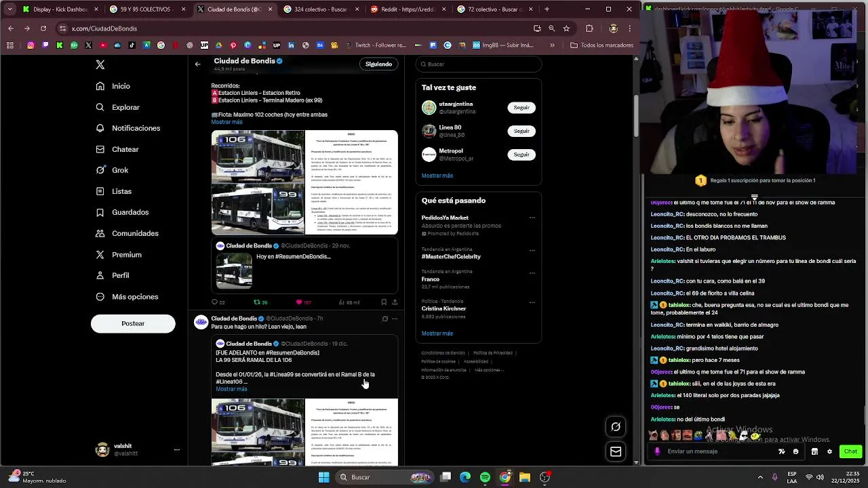The height and width of the screenshot is (488, 868).
Task: Open options dots for #MasterChefCelebrity trend
Action: [532, 250]
